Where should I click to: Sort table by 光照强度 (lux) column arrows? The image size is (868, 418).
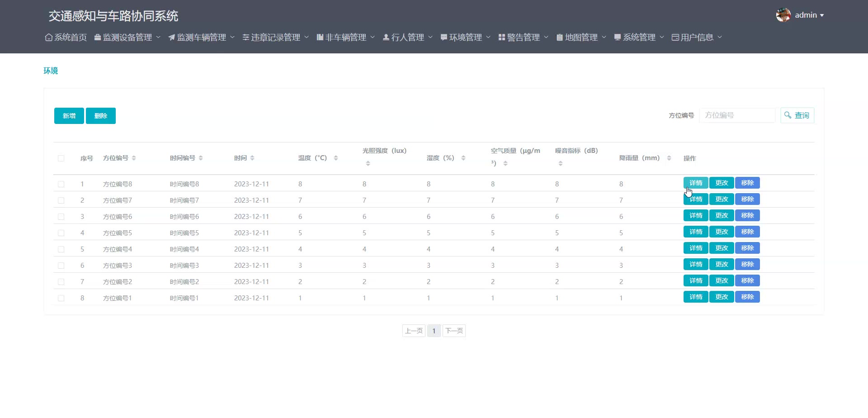[x=368, y=163]
